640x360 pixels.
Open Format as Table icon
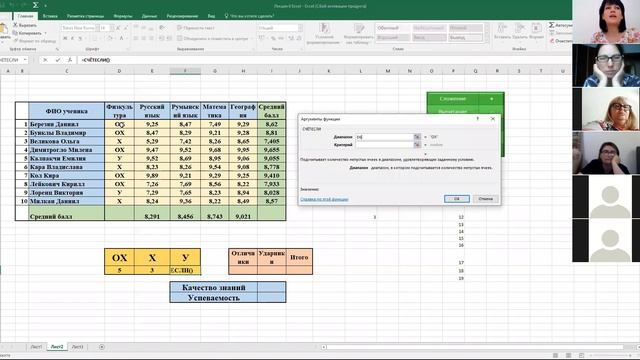(x=359, y=28)
